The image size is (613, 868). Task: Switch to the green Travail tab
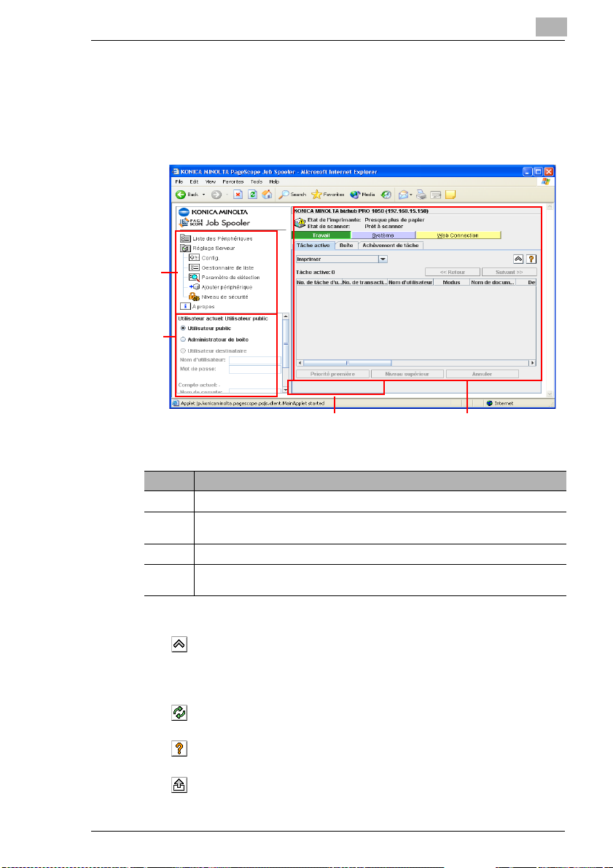[321, 235]
